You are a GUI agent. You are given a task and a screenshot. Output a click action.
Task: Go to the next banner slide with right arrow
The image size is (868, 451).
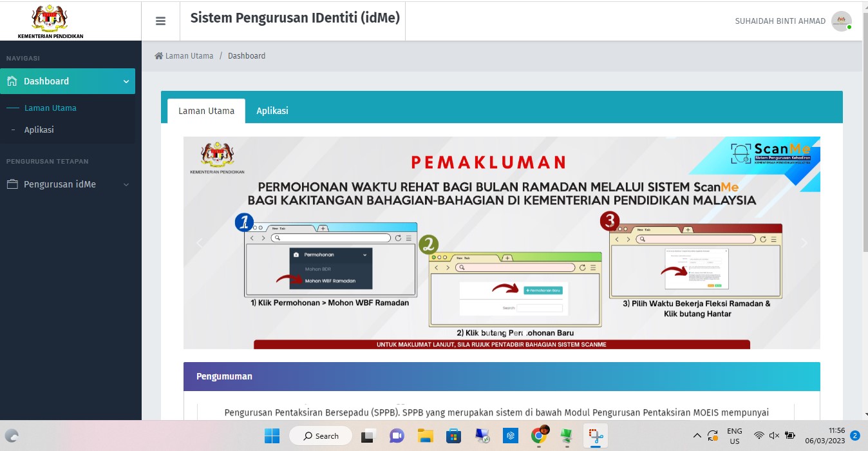click(804, 243)
